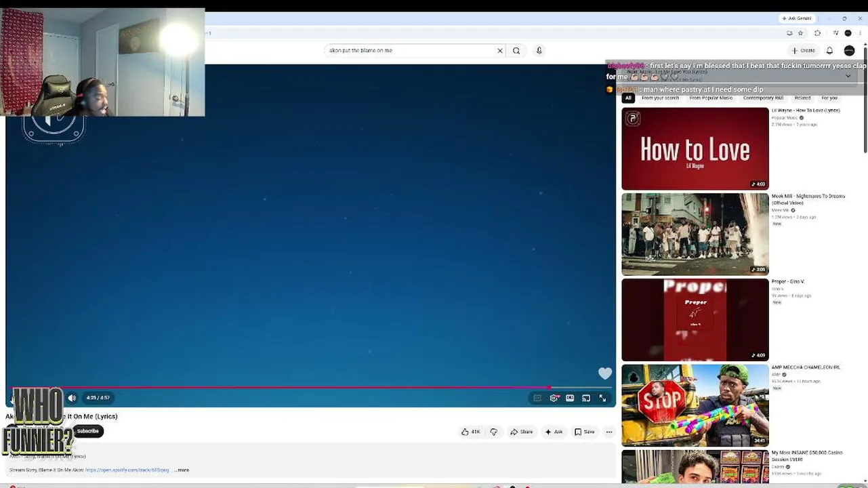Screen dimensions: 868x488
Task: Select the 'From your search' chip
Action: tap(660, 98)
